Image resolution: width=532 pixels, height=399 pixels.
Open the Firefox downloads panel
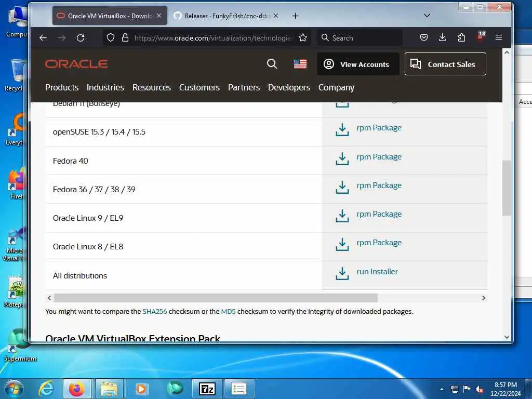pyautogui.click(x=443, y=37)
